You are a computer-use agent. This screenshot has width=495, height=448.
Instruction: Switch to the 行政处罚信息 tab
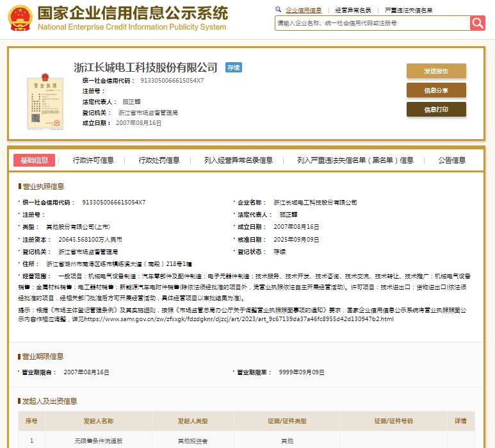click(159, 160)
